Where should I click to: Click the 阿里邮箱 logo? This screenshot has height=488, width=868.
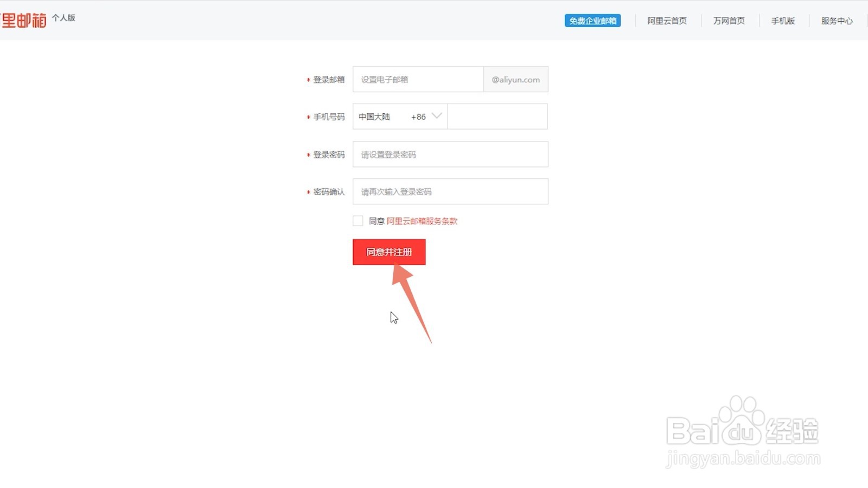(x=23, y=21)
